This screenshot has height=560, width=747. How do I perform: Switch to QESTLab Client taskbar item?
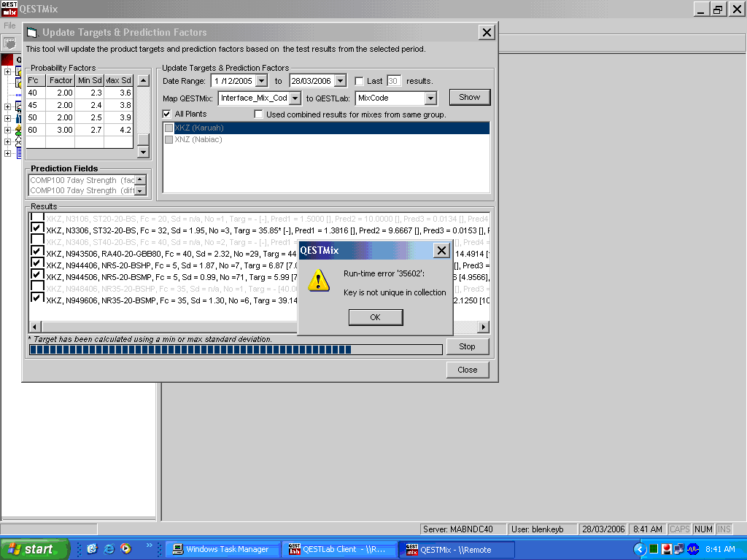click(339, 550)
